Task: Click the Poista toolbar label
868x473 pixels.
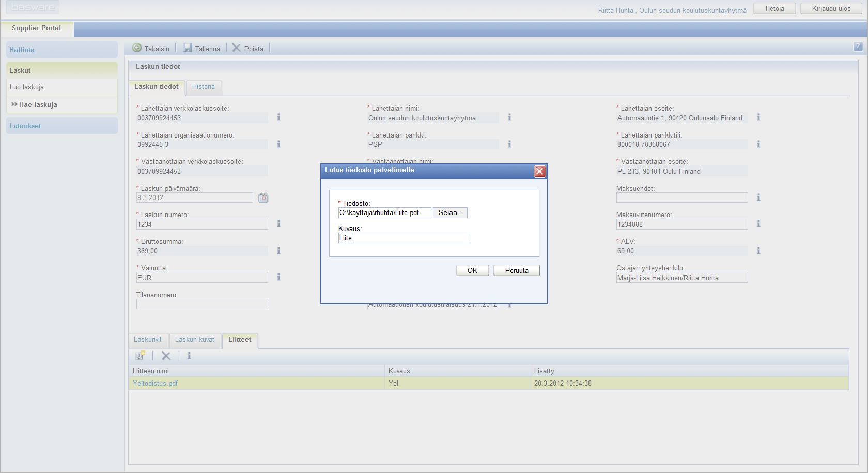Action: click(254, 49)
